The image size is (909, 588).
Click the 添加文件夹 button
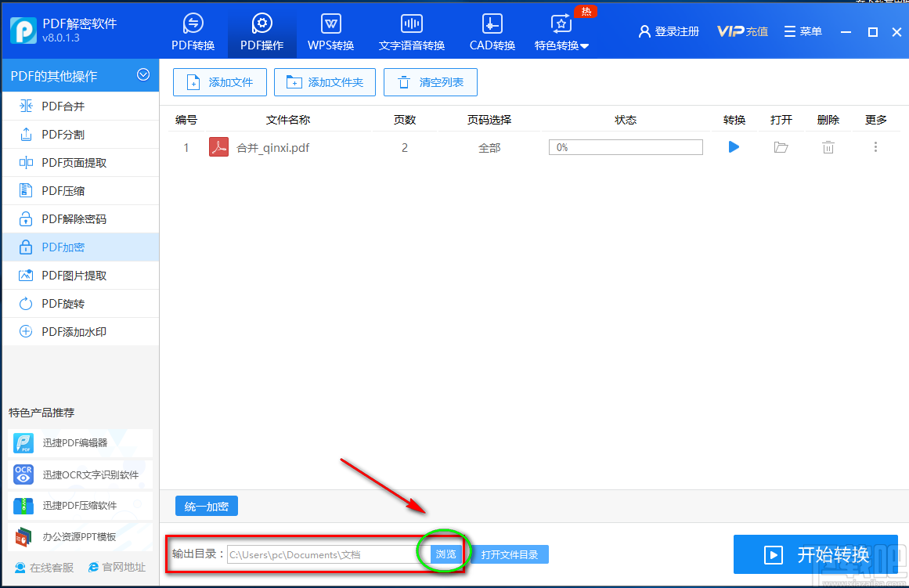click(x=325, y=82)
